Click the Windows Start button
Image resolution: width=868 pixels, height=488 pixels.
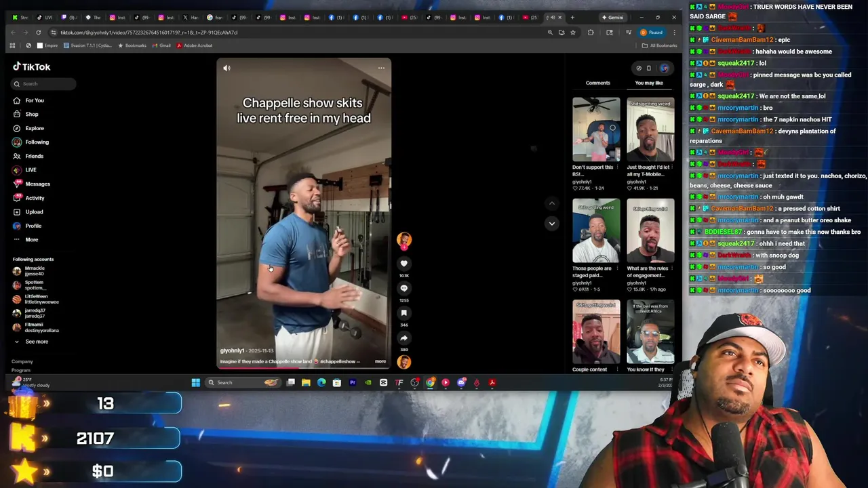click(x=195, y=382)
